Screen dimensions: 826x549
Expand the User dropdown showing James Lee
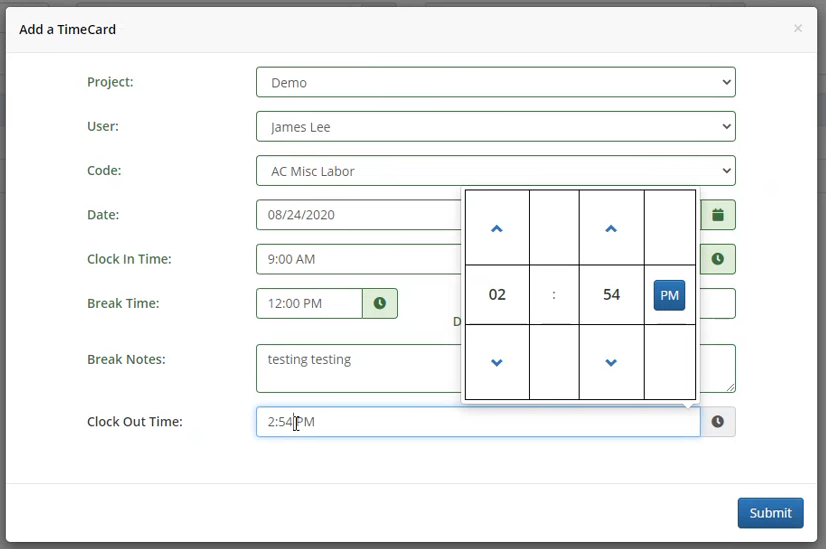495,127
